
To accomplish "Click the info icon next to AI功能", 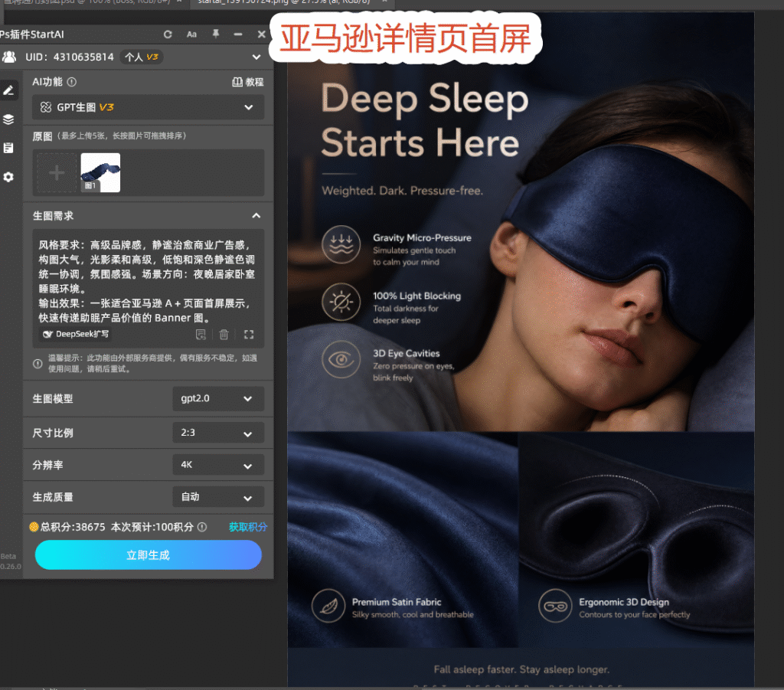I will (72, 82).
